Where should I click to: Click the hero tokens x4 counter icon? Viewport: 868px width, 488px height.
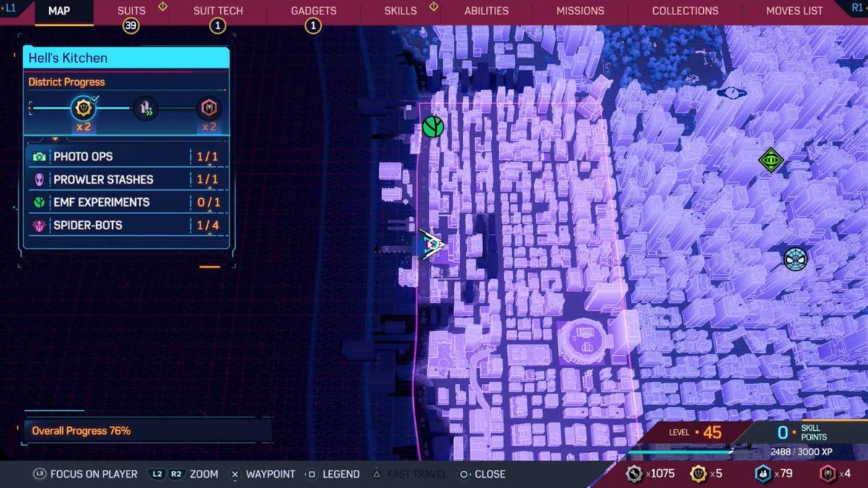click(827, 474)
